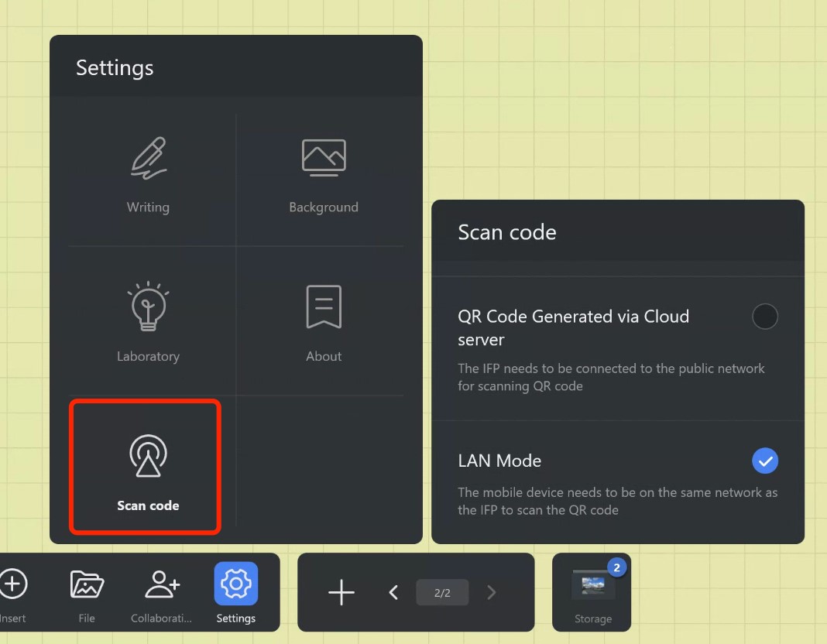Open the File folder icon

point(87,584)
